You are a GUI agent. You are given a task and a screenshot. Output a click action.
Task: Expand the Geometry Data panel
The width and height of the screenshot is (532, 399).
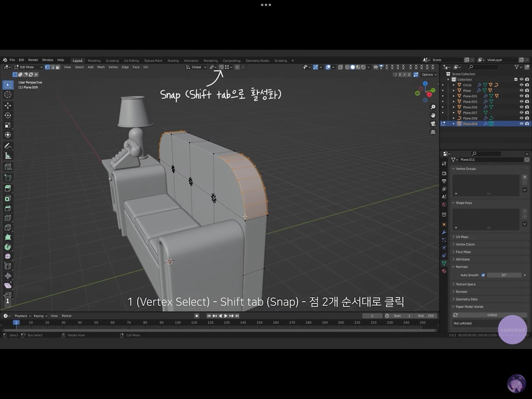466,299
